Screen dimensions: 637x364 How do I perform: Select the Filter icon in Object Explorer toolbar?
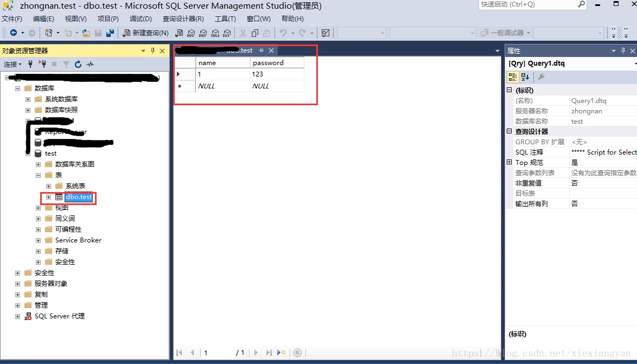(x=66, y=64)
